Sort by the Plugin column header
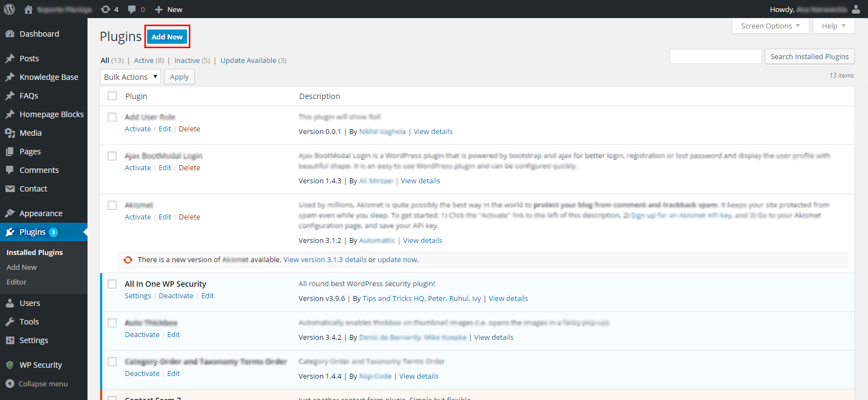Viewport: 868px width, 400px height. point(136,96)
